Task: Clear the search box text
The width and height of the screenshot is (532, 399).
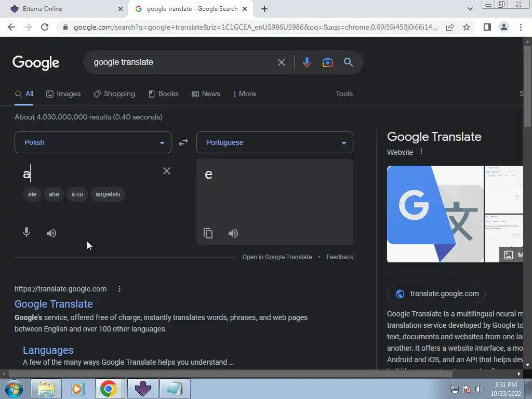Action: click(281, 62)
